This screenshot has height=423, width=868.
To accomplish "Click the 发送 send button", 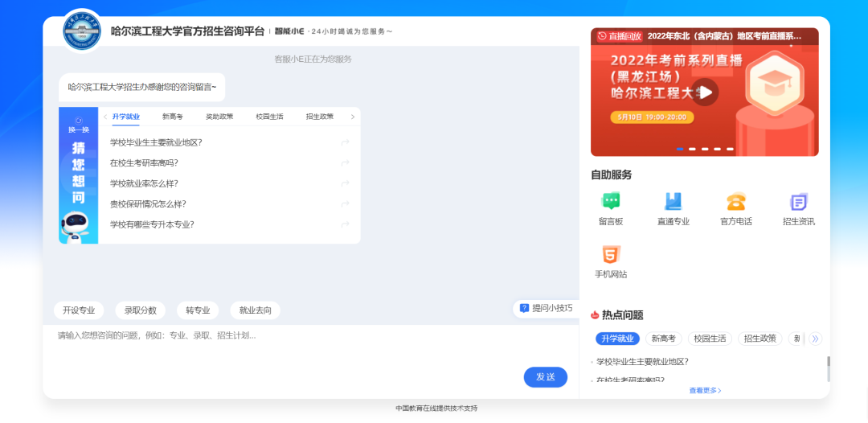I will [545, 377].
